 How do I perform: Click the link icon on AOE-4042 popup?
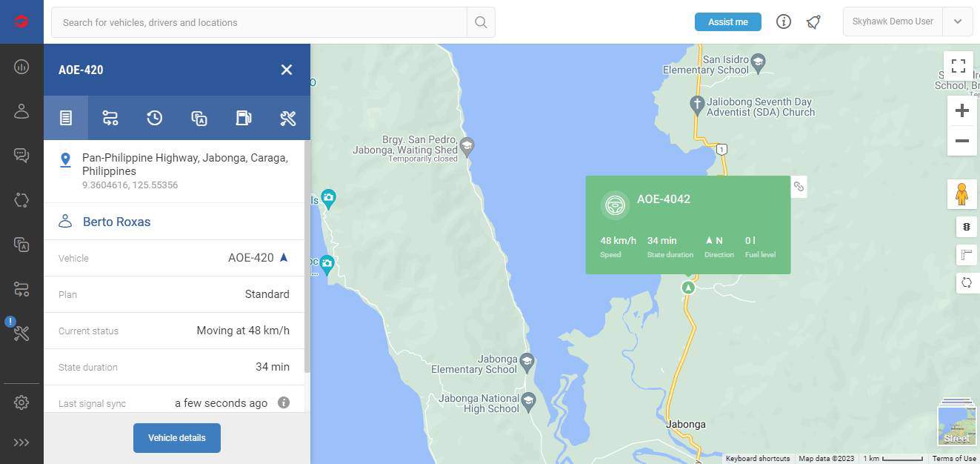(799, 187)
